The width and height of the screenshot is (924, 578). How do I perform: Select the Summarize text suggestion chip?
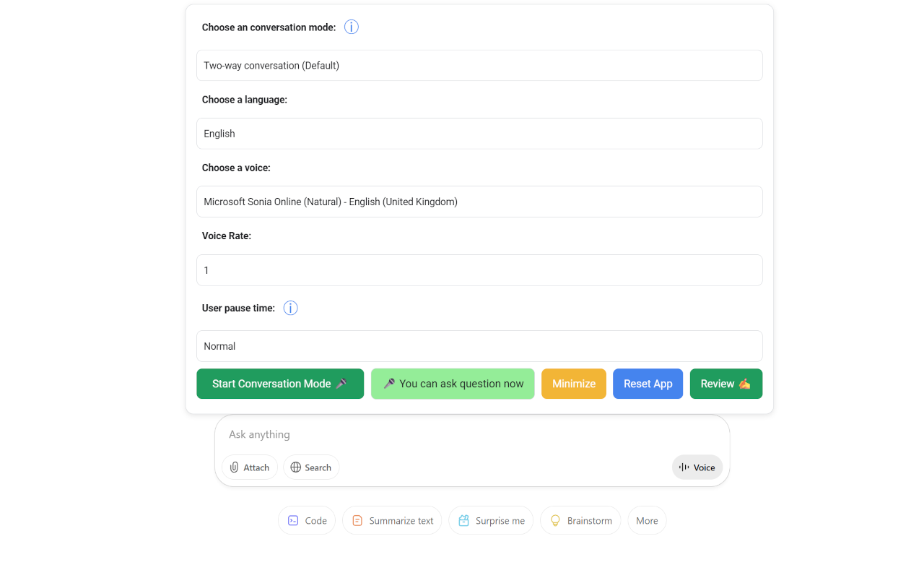(x=392, y=520)
